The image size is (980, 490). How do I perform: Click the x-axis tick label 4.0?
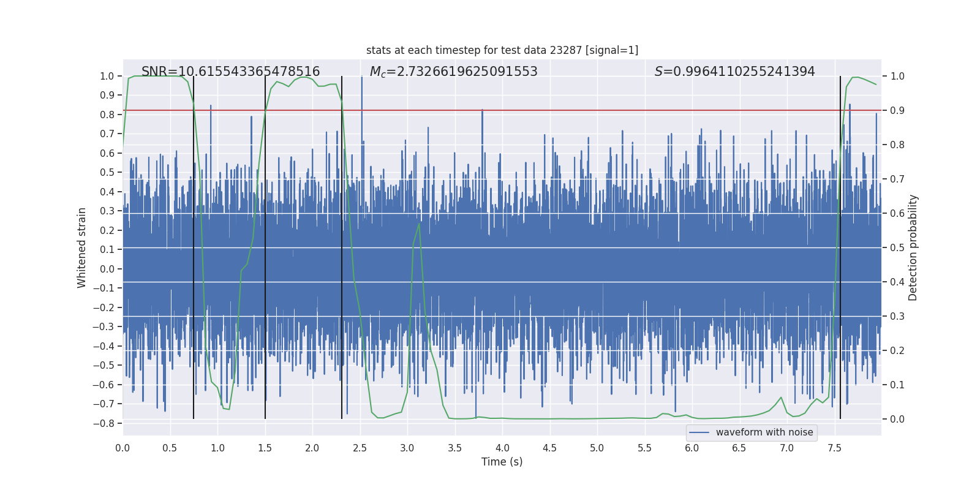502,448
